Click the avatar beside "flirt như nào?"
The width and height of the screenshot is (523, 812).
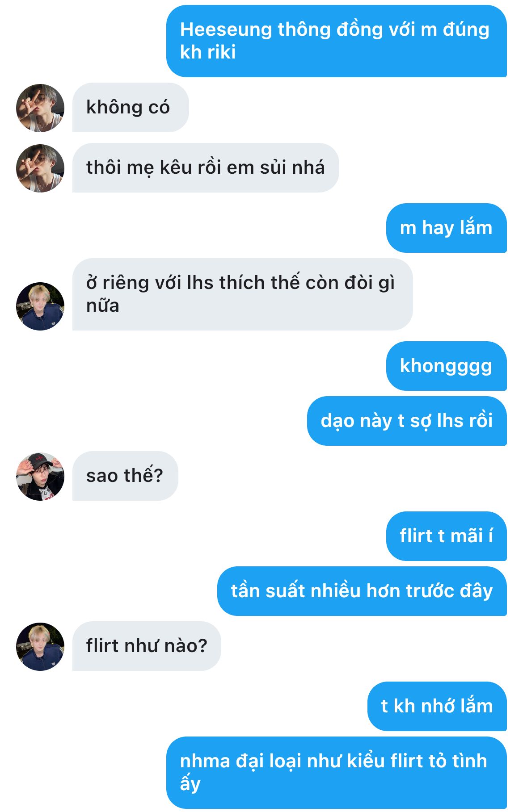point(40,647)
